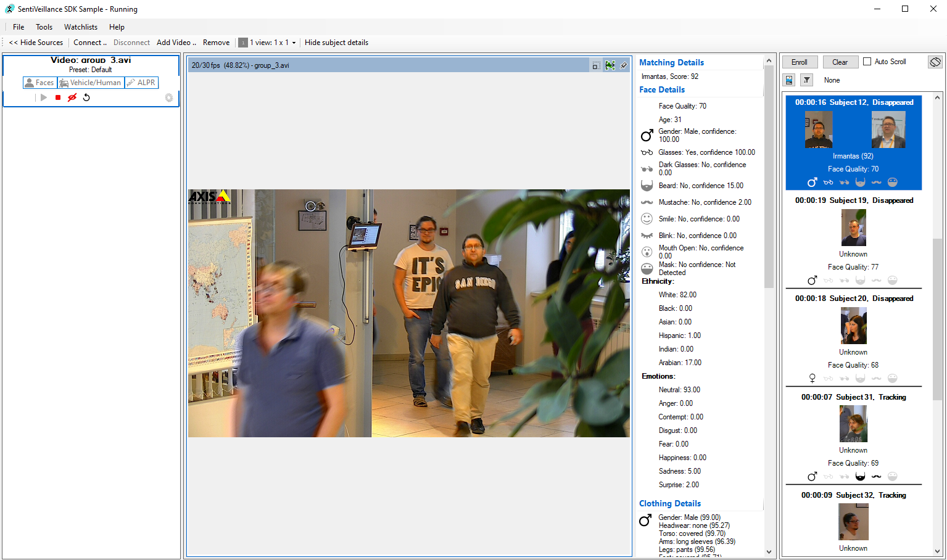Click the 'Clothing Details' section header

(670, 503)
